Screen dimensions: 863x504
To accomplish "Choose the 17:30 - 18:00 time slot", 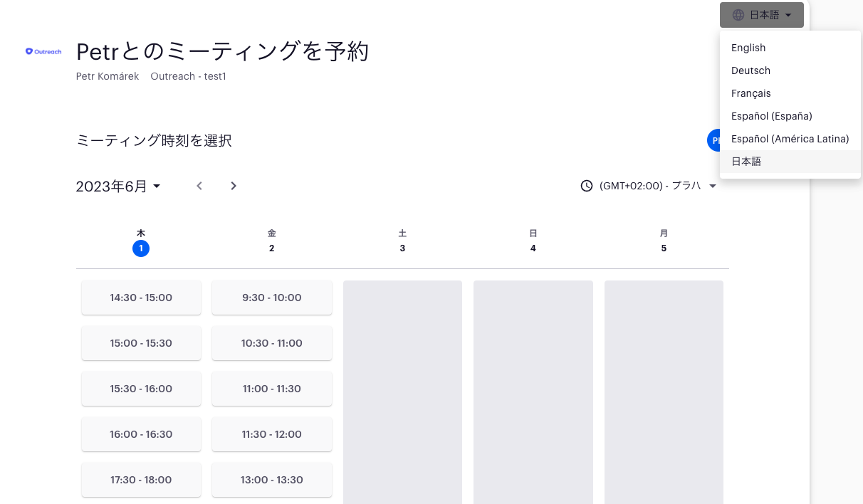I will [141, 480].
